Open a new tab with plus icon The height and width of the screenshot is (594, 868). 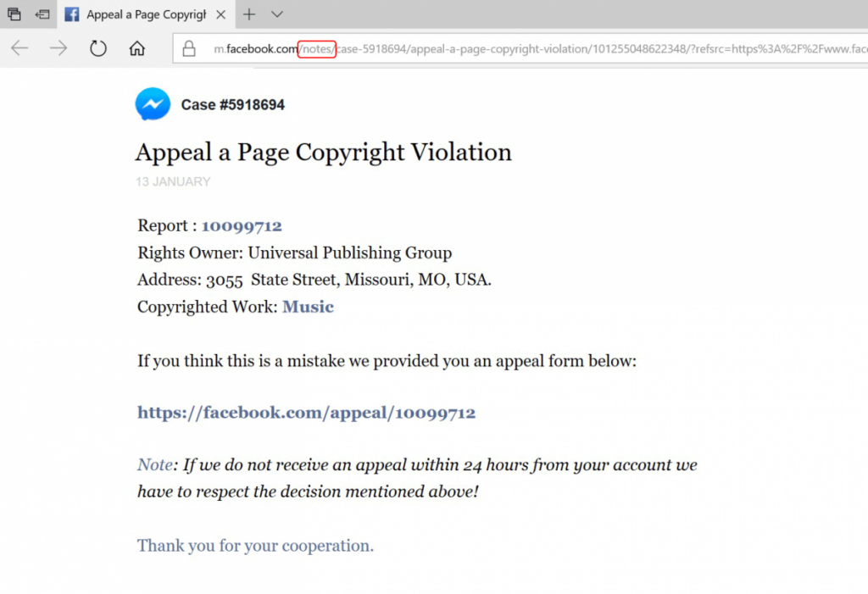[x=249, y=14]
